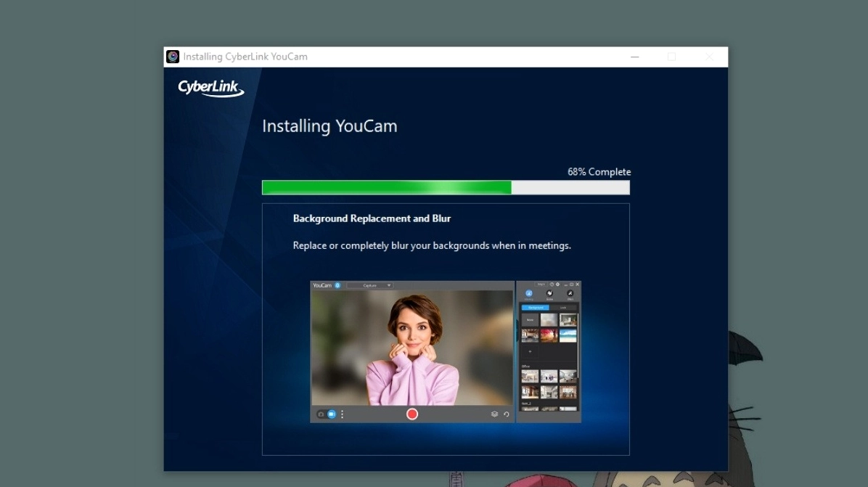Click the YouCam preview screenshot image

[446, 352]
